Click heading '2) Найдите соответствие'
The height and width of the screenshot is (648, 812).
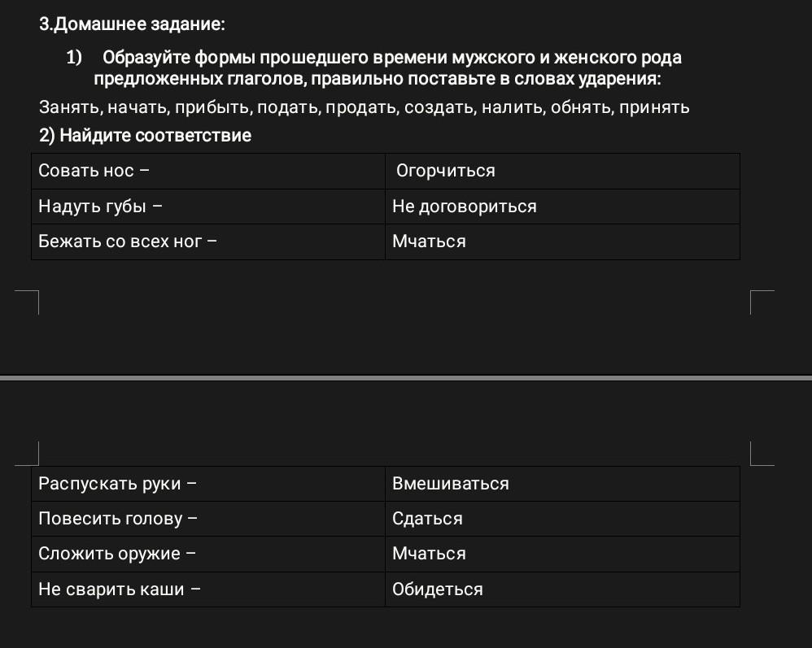pyautogui.click(x=146, y=136)
